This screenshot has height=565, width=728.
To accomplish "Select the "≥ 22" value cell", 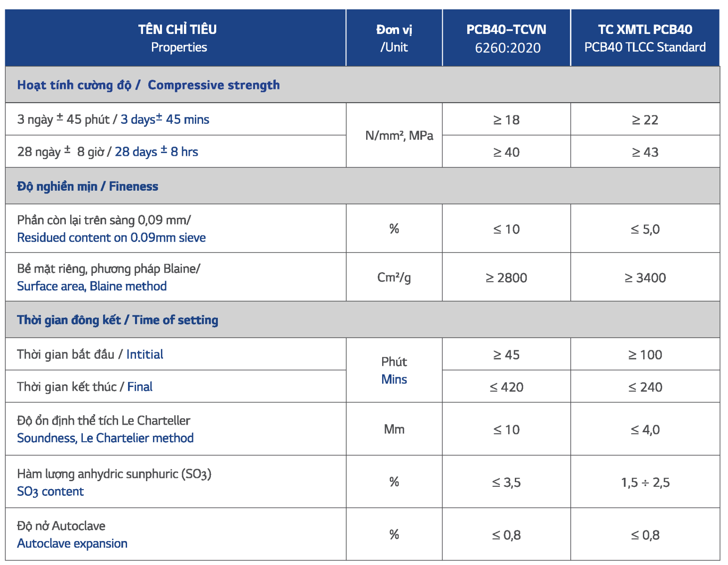I will coord(645,120).
